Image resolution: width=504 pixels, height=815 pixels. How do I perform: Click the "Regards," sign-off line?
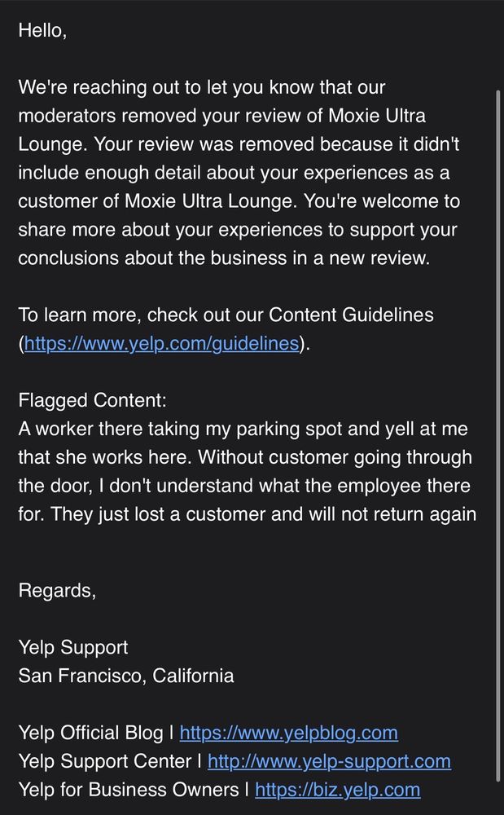tap(57, 591)
